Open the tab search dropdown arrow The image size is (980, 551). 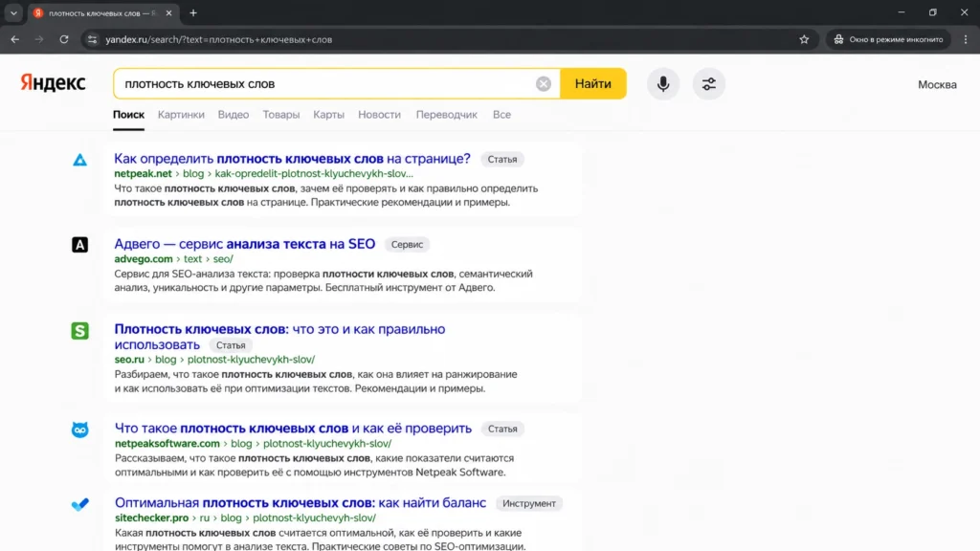tap(13, 12)
